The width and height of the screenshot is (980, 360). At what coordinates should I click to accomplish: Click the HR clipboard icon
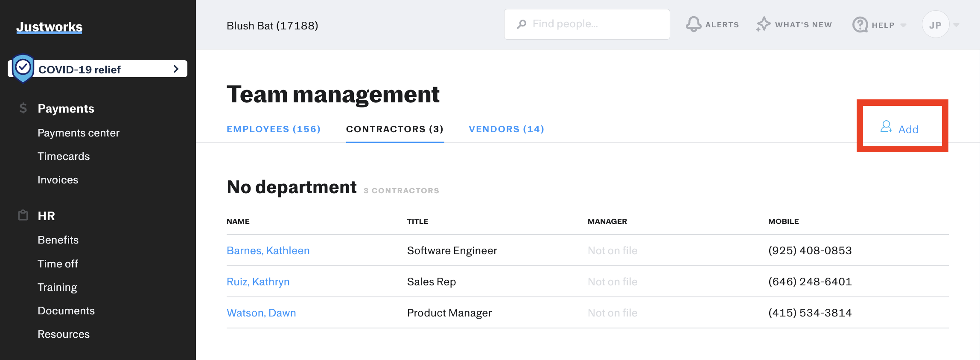point(23,215)
